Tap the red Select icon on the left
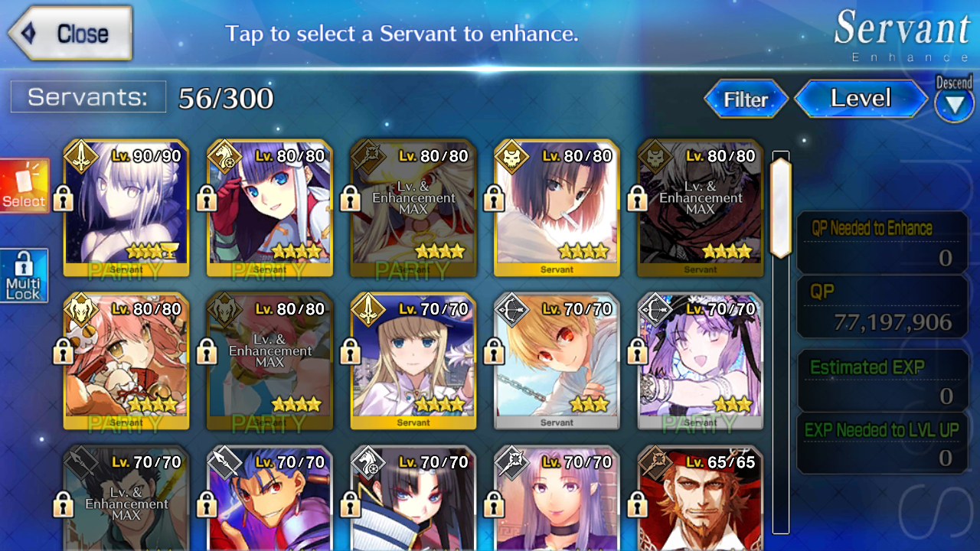The width and height of the screenshot is (980, 551). tap(24, 186)
